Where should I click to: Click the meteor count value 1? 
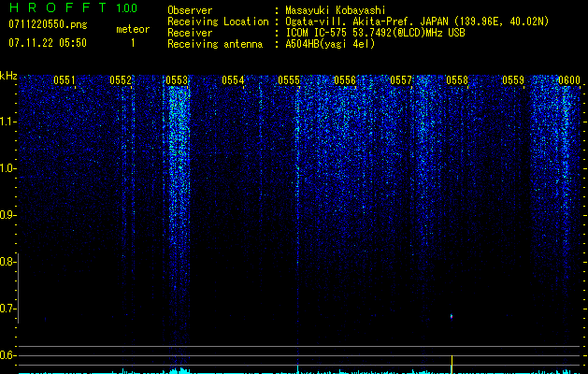pos(133,43)
